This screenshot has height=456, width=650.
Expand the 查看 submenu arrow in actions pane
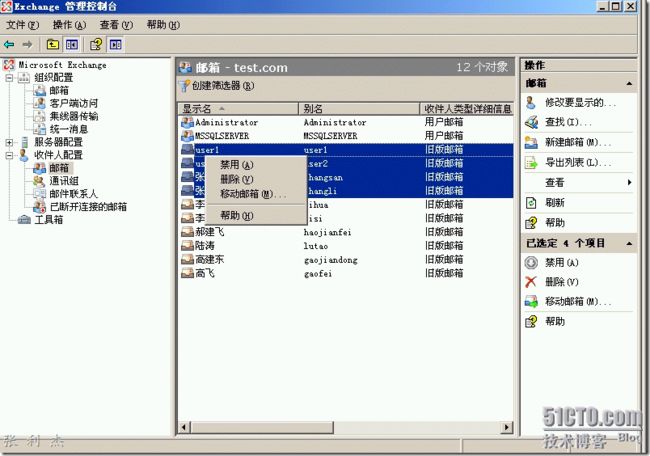630,182
